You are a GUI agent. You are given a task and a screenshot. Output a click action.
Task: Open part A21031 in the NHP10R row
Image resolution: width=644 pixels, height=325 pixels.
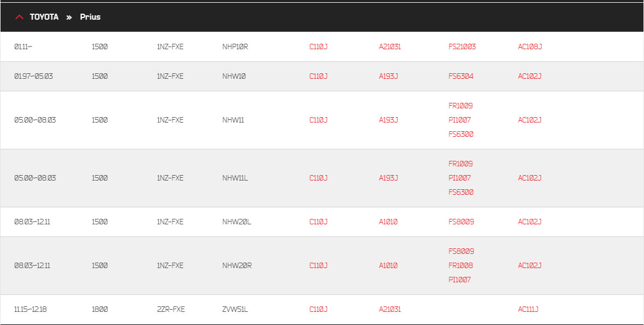coord(390,47)
